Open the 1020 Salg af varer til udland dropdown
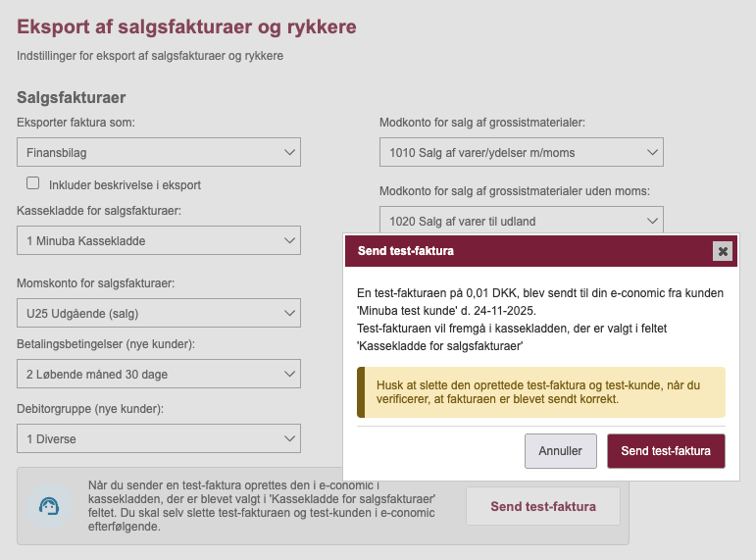 [521, 220]
